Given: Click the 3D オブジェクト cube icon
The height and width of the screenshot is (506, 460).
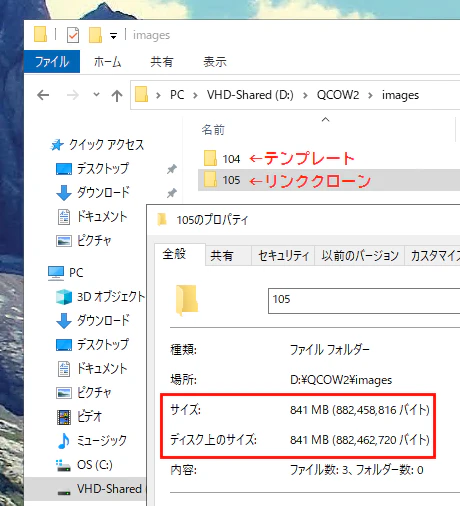Looking at the screenshot, I should point(64,297).
